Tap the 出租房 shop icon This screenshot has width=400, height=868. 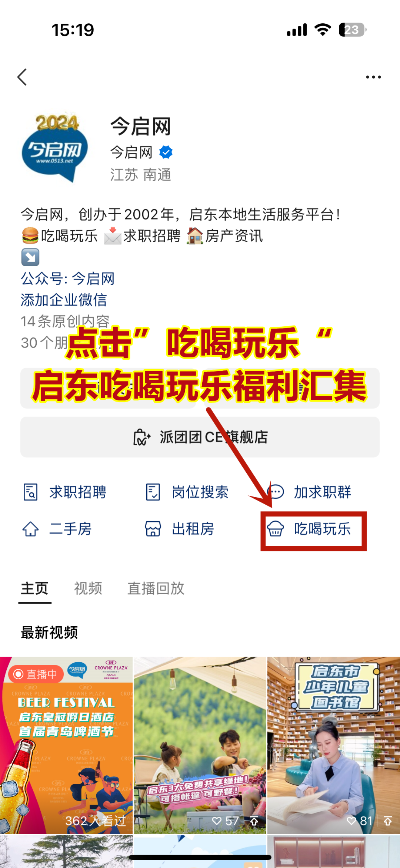click(153, 529)
